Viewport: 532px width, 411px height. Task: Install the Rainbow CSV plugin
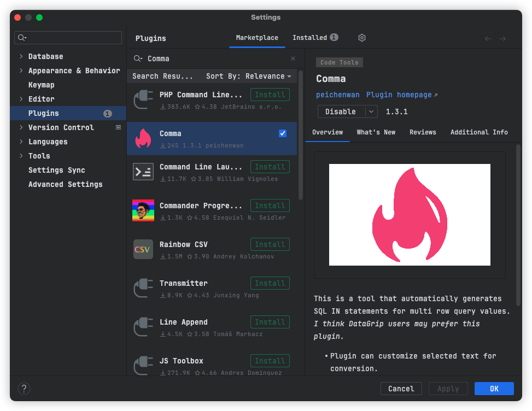pyautogui.click(x=270, y=244)
